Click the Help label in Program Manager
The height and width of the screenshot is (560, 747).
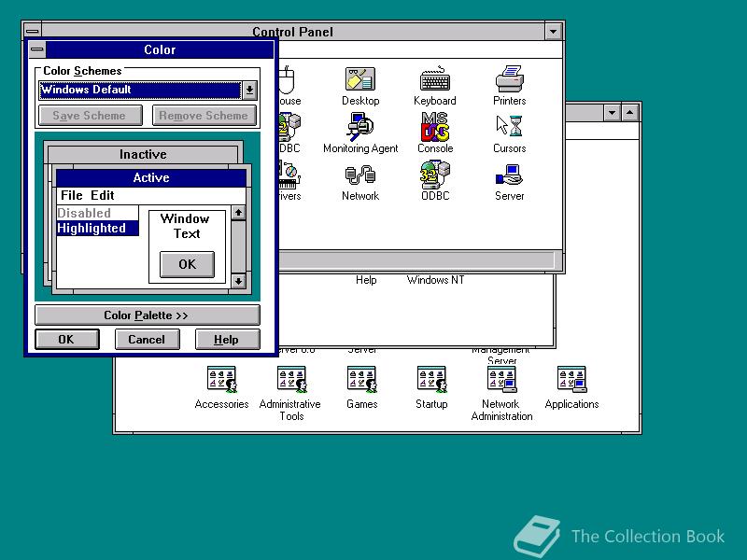[366, 280]
